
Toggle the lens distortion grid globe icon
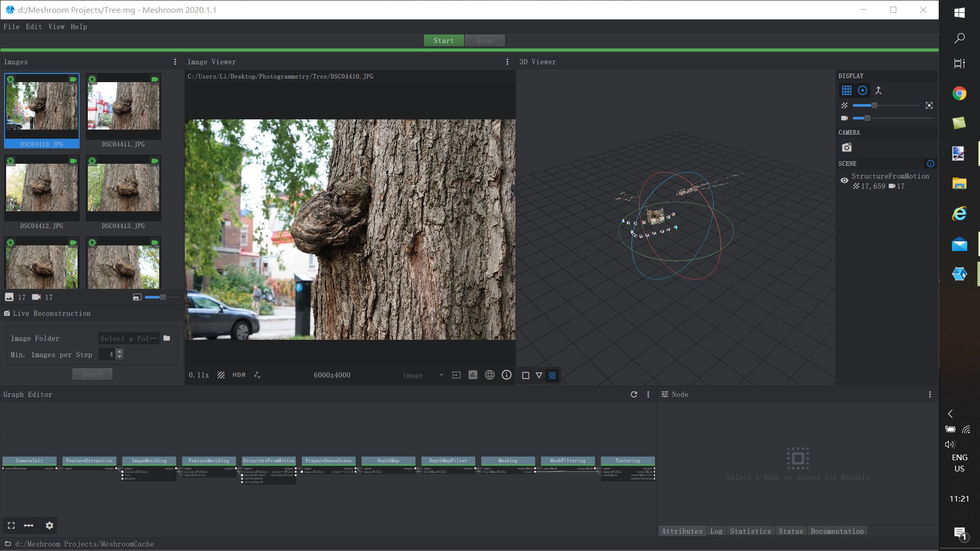click(x=489, y=375)
